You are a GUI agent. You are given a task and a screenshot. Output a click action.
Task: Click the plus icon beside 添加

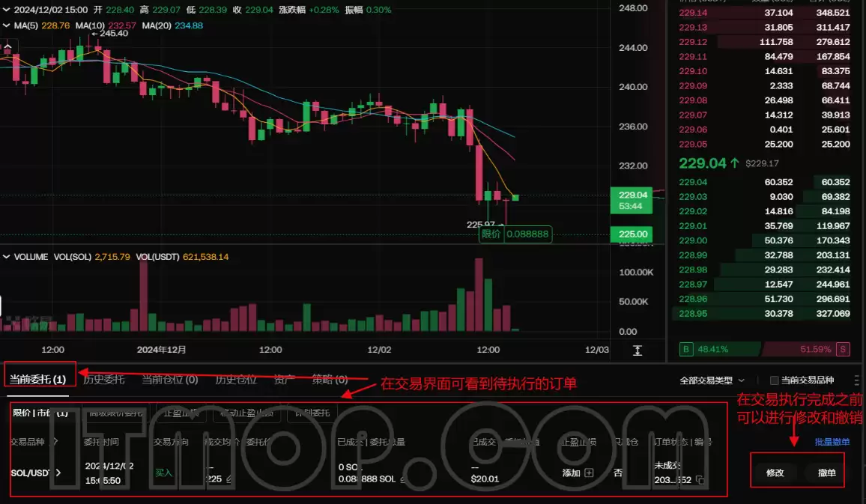tap(589, 473)
